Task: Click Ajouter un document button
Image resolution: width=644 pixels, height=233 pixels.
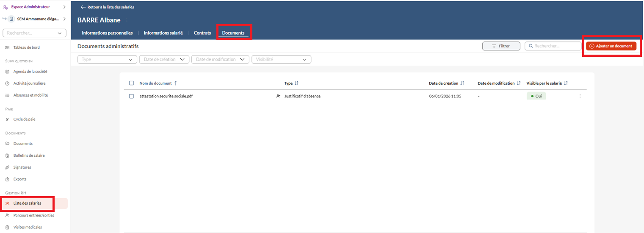Action: point(611,46)
